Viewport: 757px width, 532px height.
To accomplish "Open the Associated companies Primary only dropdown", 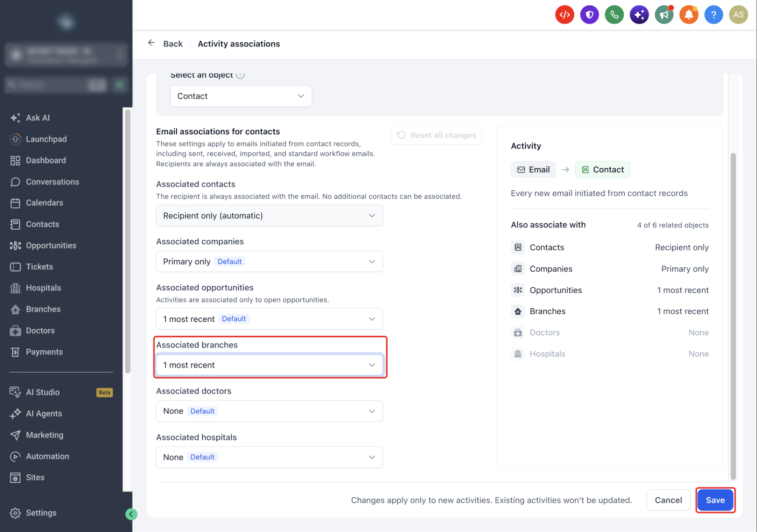I will coord(269,261).
